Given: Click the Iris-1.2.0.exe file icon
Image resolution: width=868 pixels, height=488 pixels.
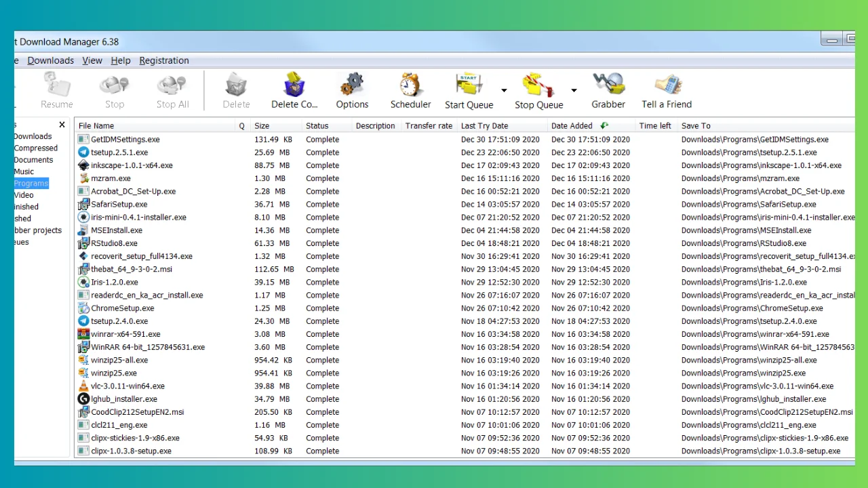Looking at the screenshot, I should (x=83, y=282).
